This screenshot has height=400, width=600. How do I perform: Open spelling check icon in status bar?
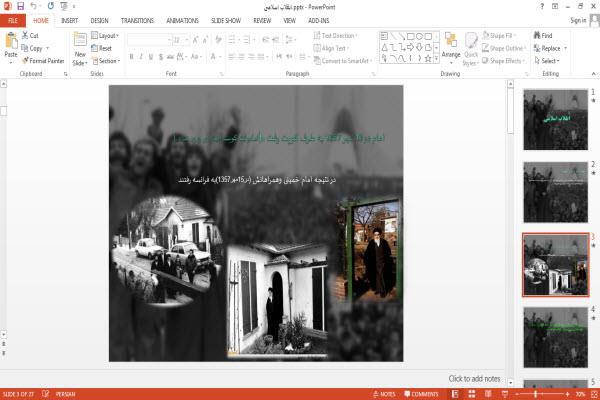(x=46, y=394)
